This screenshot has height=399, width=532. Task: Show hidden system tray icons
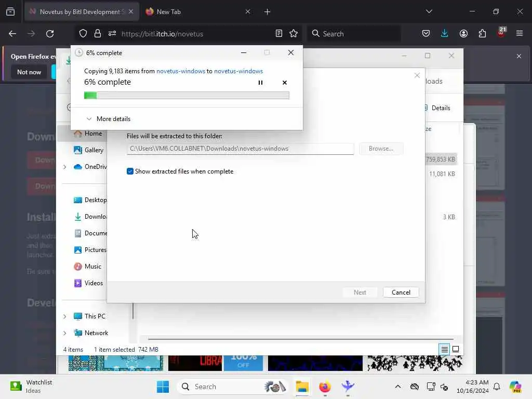[398, 387]
